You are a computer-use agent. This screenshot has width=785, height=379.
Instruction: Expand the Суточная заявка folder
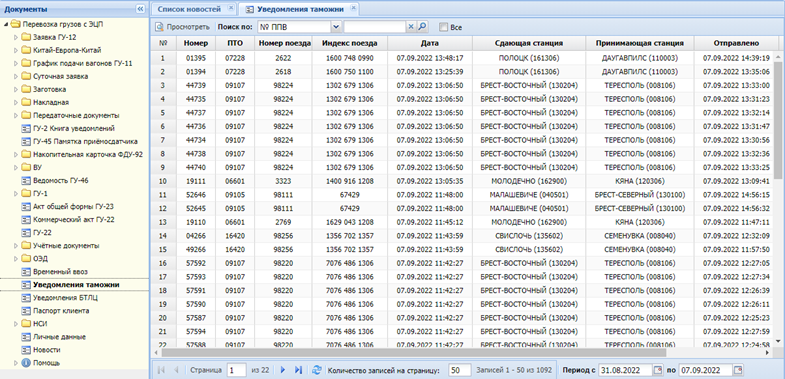pyautogui.click(x=16, y=76)
